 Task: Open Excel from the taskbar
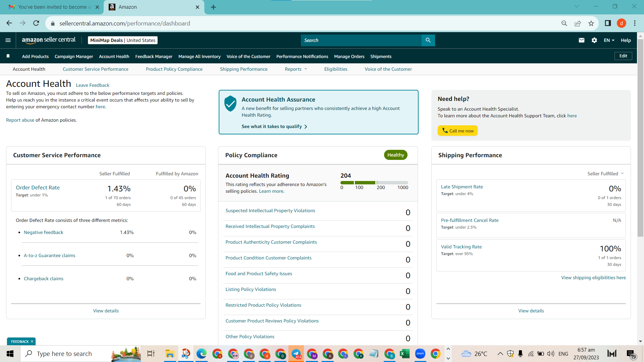click(405, 354)
